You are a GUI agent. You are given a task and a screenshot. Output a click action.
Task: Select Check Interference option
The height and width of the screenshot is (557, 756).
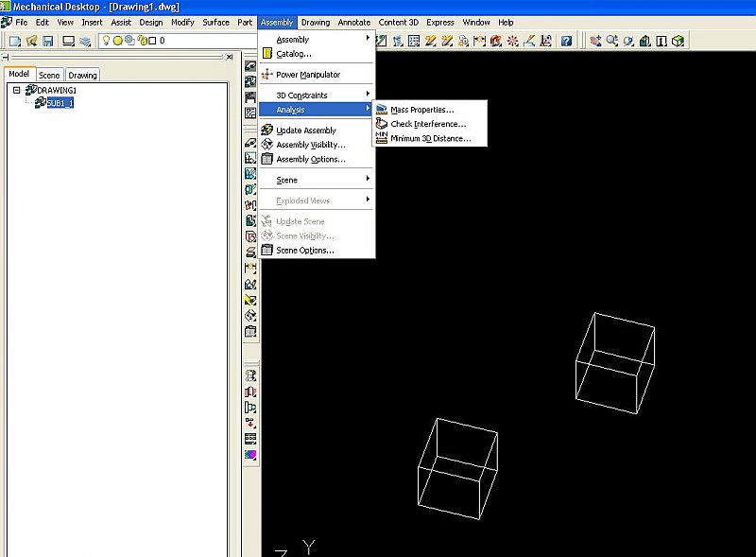pyautogui.click(x=427, y=125)
